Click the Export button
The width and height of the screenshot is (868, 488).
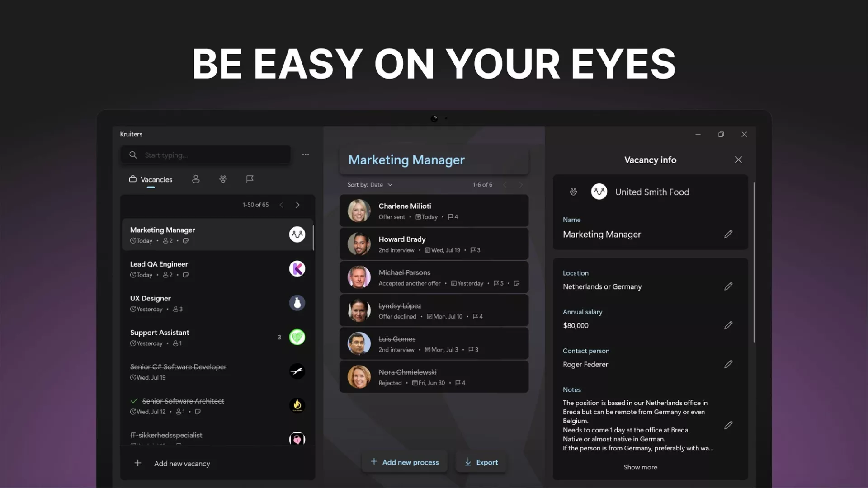(x=481, y=462)
